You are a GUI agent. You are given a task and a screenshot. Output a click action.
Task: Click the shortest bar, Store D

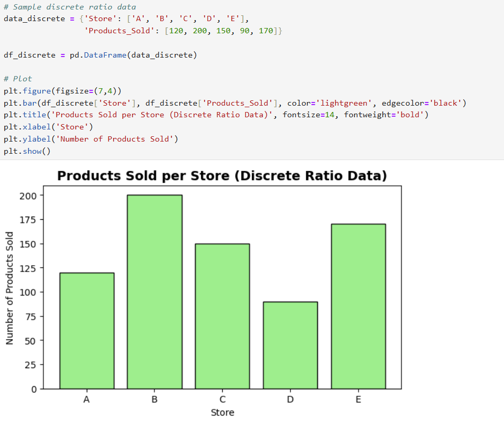(x=290, y=345)
